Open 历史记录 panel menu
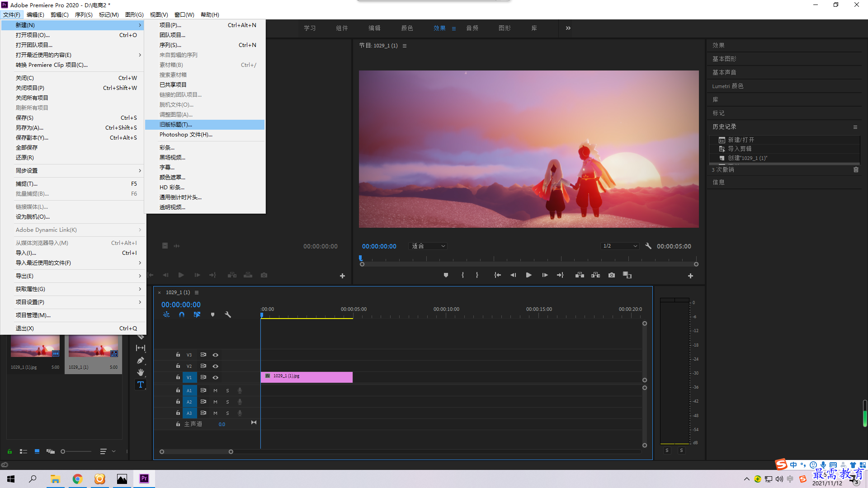The width and height of the screenshot is (868, 488). pos(855,127)
